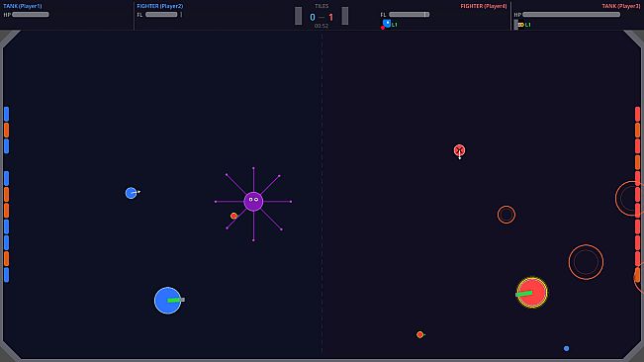644x362 pixels.
Task: Click the large orange ring above red tank
Action: tap(586, 262)
